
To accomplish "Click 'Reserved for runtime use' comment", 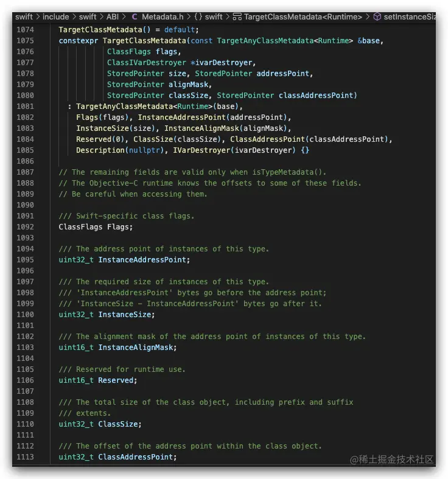I will click(x=122, y=369).
